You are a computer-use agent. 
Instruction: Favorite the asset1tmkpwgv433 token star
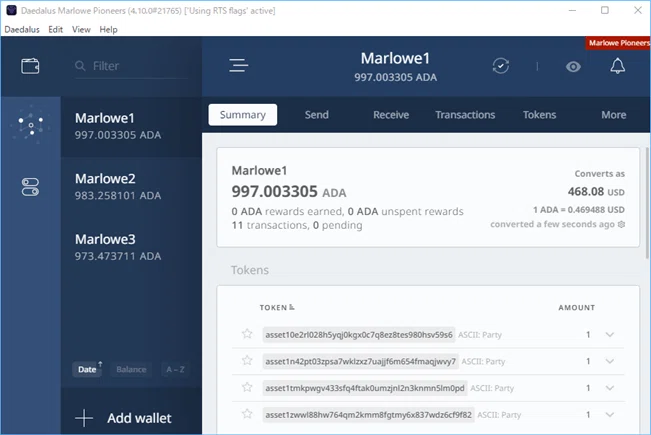click(x=247, y=387)
